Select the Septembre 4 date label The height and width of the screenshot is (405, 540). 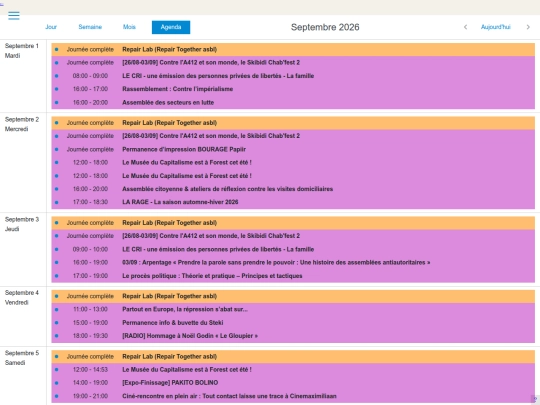click(x=22, y=293)
